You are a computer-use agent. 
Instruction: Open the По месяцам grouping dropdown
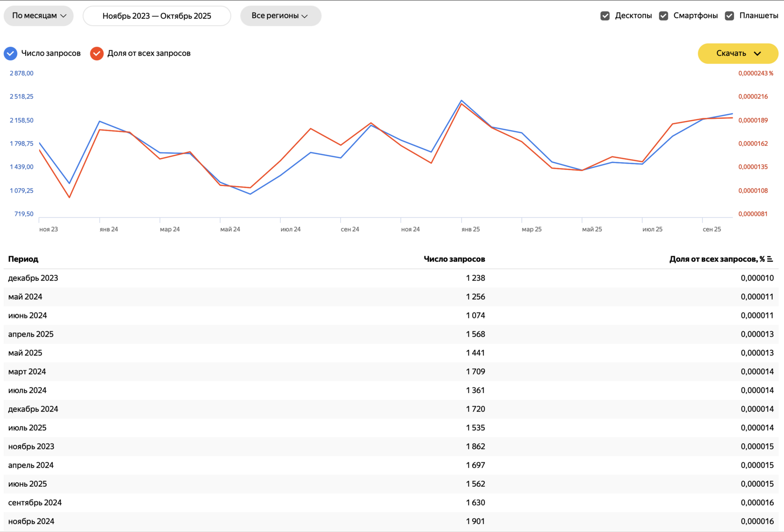39,16
